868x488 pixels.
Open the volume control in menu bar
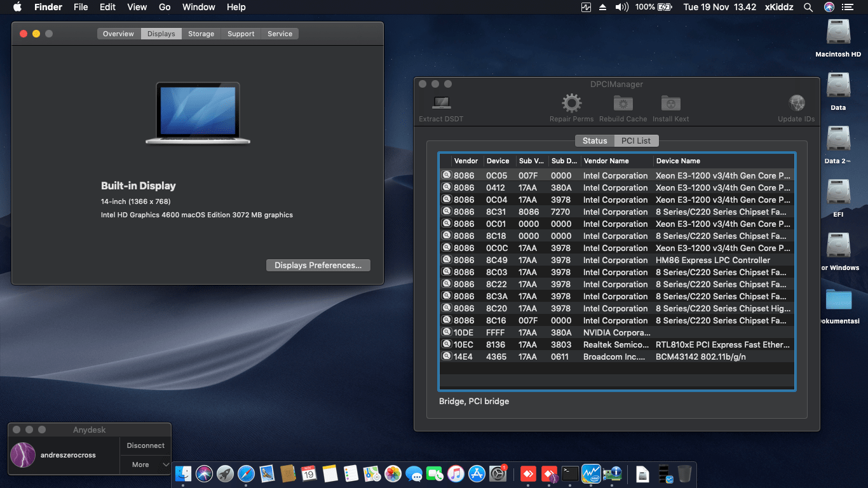621,7
